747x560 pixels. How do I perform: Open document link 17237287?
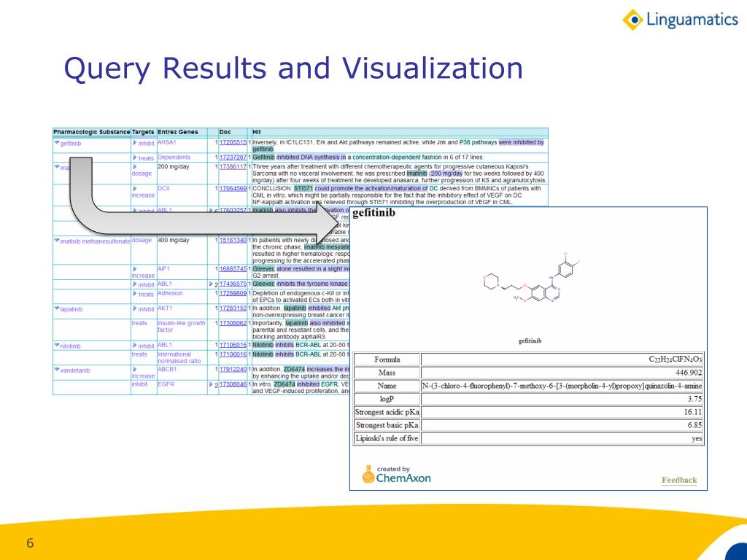[233, 157]
